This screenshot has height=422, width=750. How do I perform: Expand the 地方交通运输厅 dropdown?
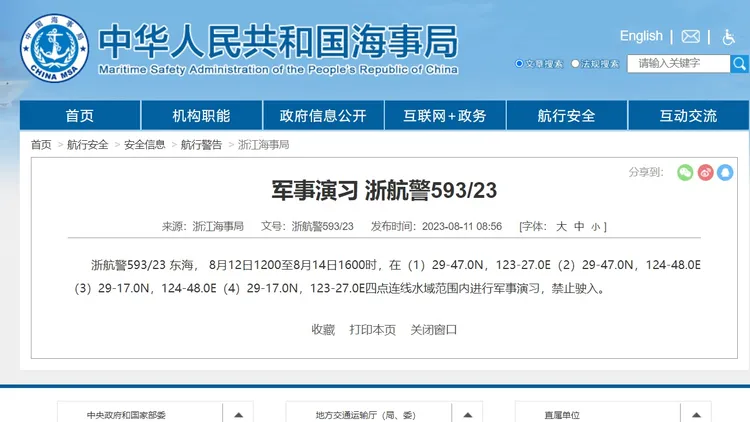467,414
